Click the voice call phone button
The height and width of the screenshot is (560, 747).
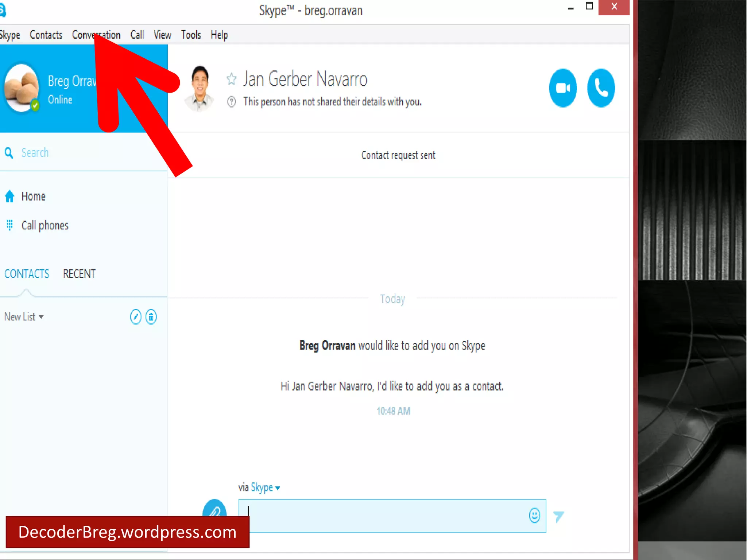(601, 88)
